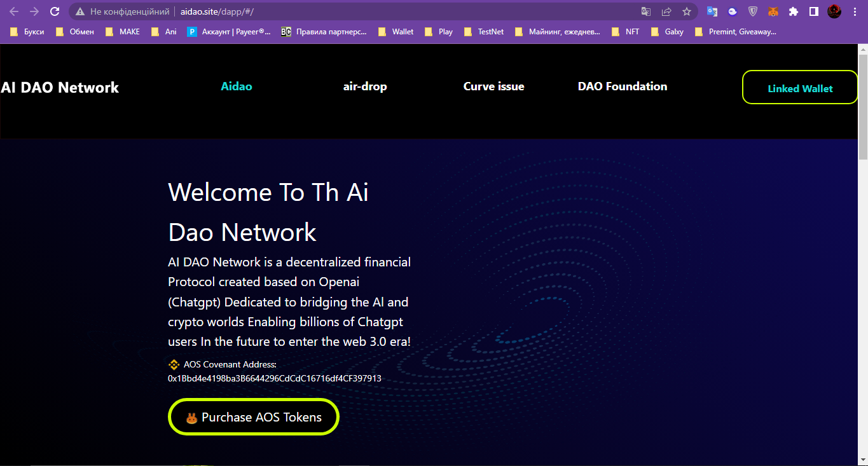Screen dimensions: 868x466
Task: Open the Google Translate extension
Action: click(x=712, y=11)
